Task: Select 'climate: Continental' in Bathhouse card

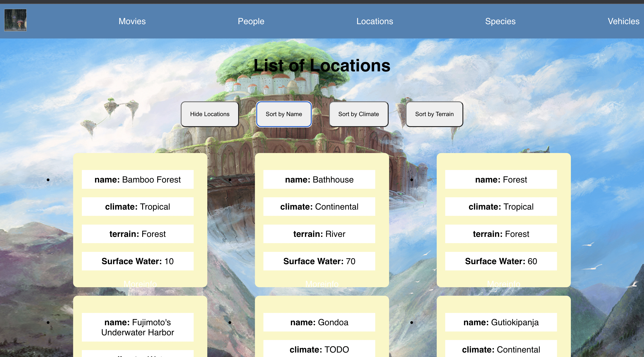Action: point(319,207)
